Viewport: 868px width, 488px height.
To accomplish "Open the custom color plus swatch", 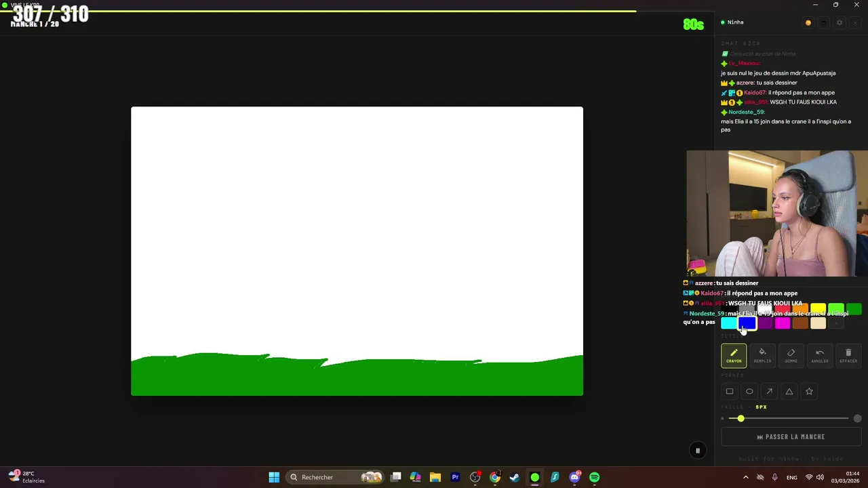I will [x=835, y=323].
